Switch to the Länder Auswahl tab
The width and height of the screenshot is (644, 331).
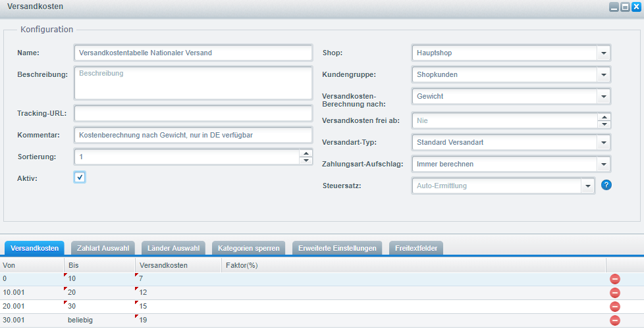pyautogui.click(x=173, y=248)
